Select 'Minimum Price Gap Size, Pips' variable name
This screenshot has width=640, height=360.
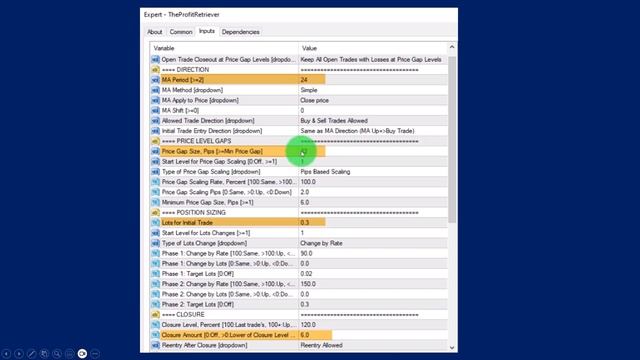[x=207, y=202]
